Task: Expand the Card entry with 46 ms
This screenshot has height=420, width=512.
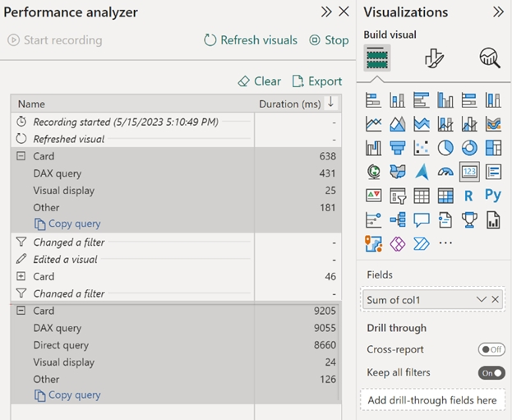Action: click(21, 276)
